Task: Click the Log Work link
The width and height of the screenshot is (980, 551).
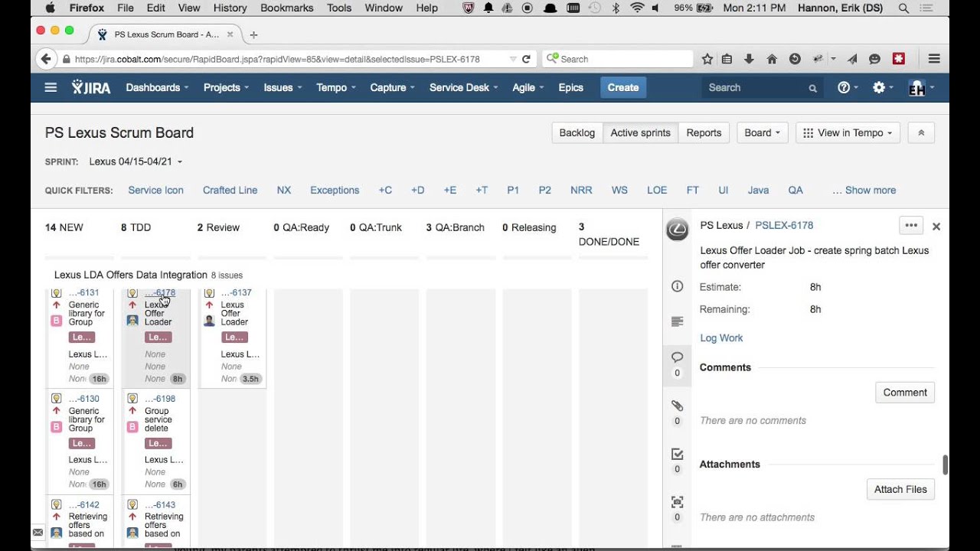Action: click(721, 337)
